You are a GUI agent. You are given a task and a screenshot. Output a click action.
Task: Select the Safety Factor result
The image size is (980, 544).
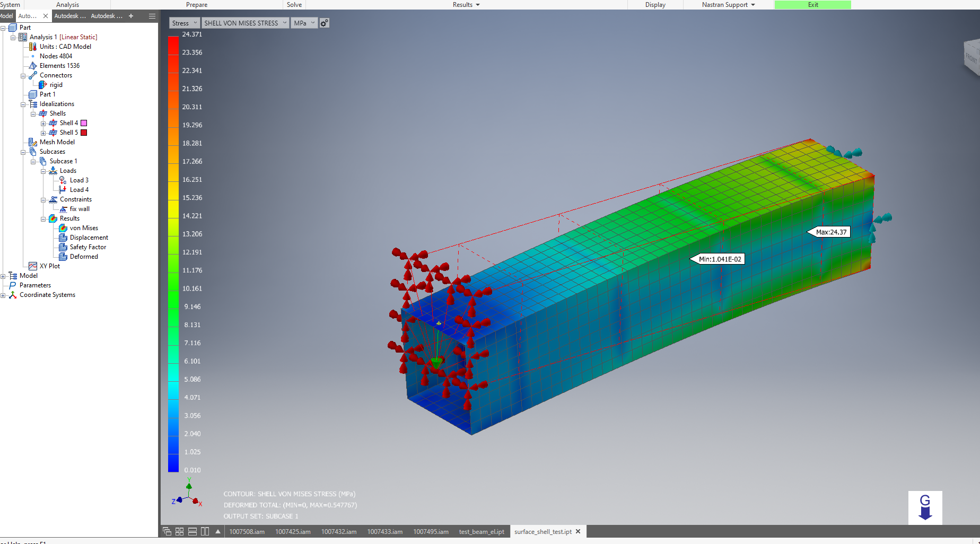click(x=88, y=247)
